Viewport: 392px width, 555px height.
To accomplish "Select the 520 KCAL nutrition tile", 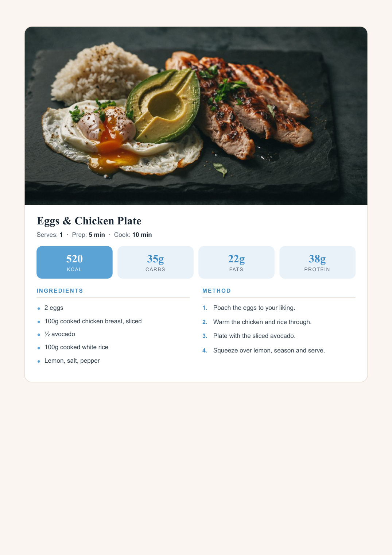I will tap(74, 262).
